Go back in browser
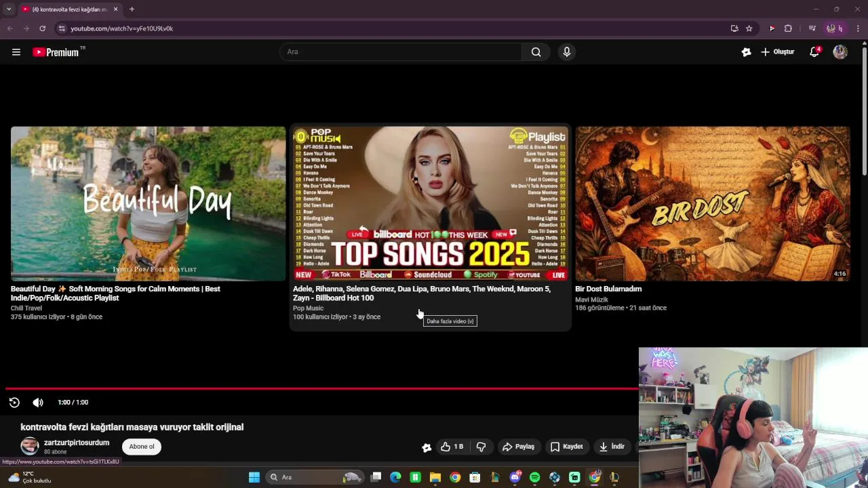The width and height of the screenshot is (868, 488). (9, 28)
